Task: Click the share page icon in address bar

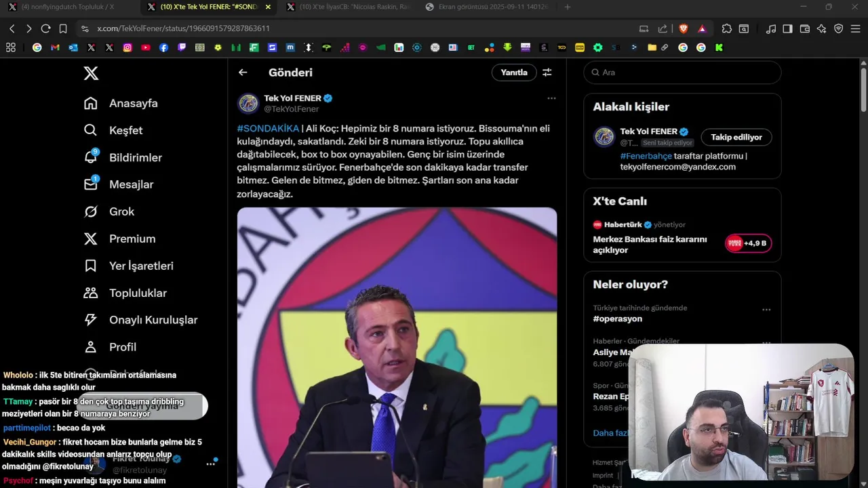Action: tap(663, 28)
